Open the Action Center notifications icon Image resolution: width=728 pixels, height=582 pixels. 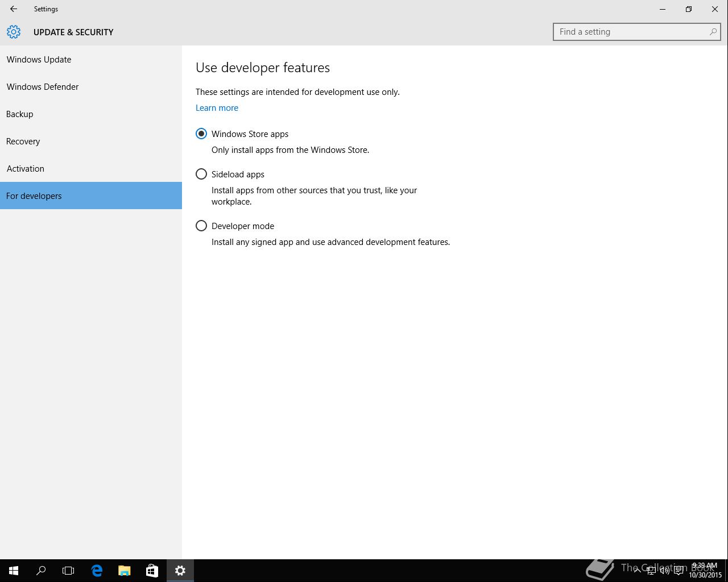679,571
